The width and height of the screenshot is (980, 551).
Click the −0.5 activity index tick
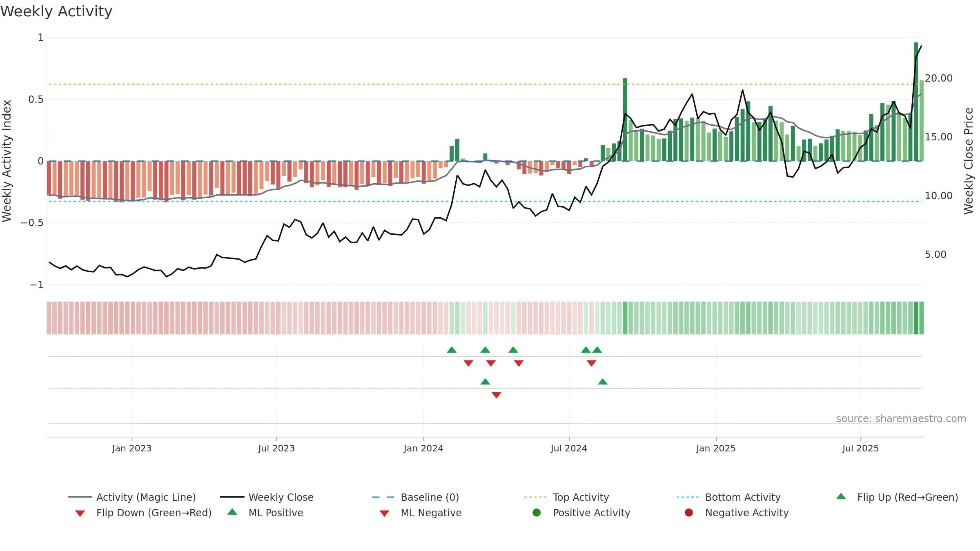tap(32, 222)
